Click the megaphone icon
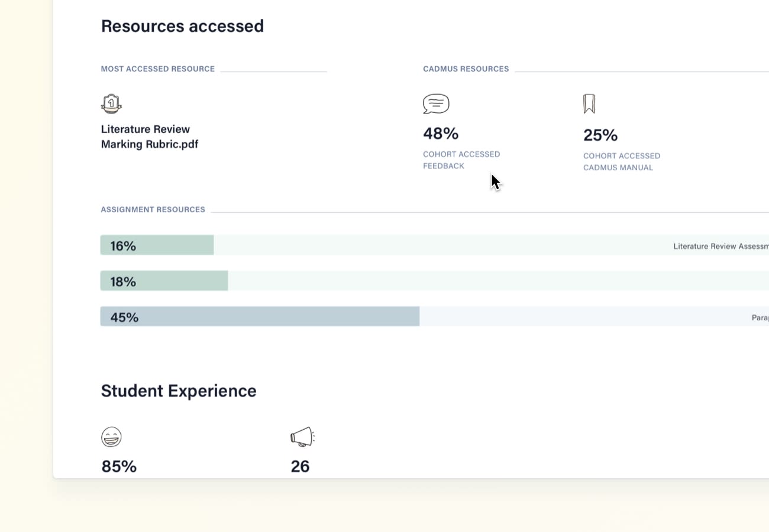 (302, 437)
